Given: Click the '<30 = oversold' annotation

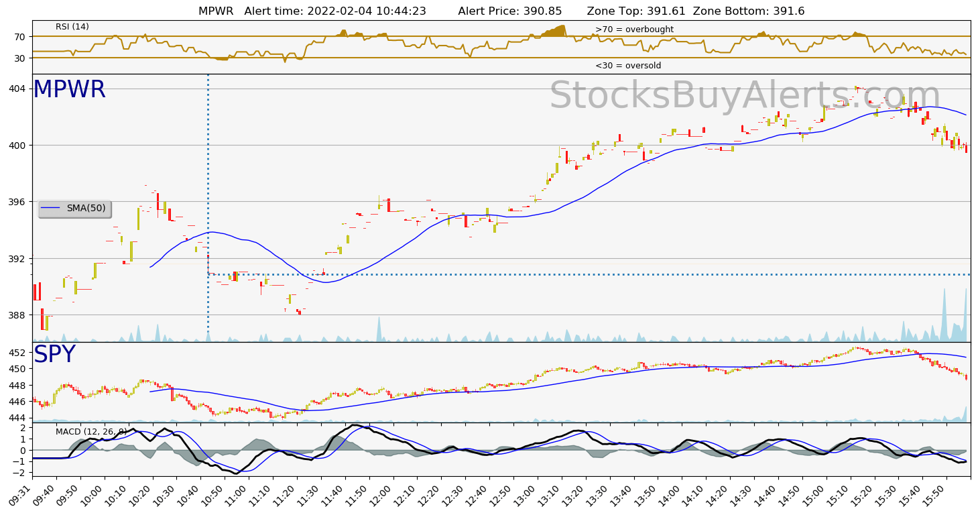Looking at the screenshot, I should [x=628, y=66].
